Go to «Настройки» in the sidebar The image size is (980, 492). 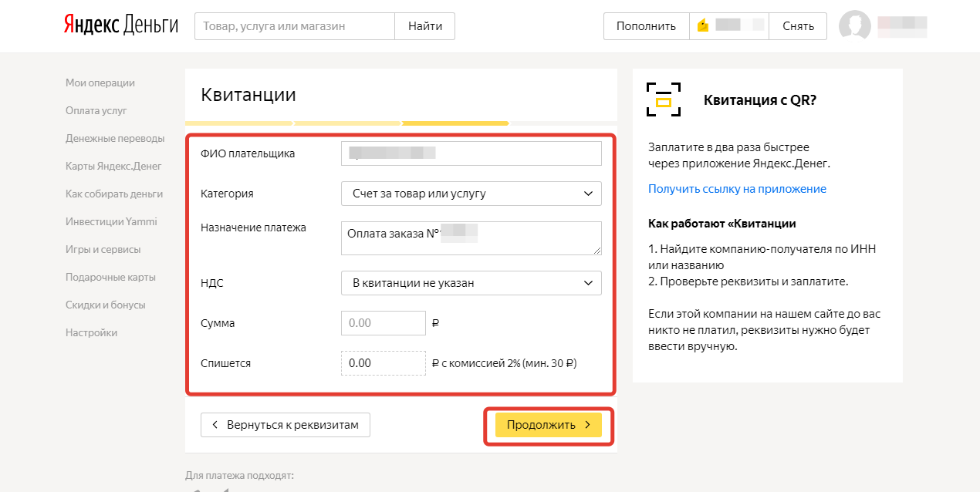(x=91, y=332)
